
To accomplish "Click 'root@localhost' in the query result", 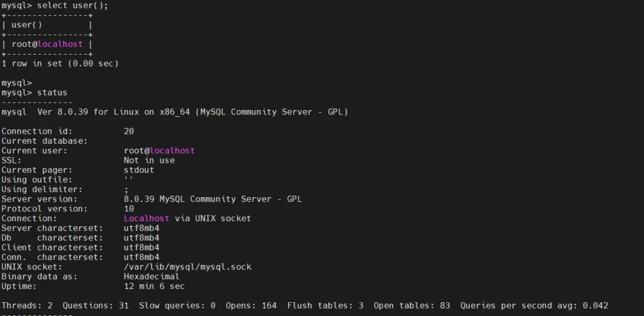I will [47, 44].
